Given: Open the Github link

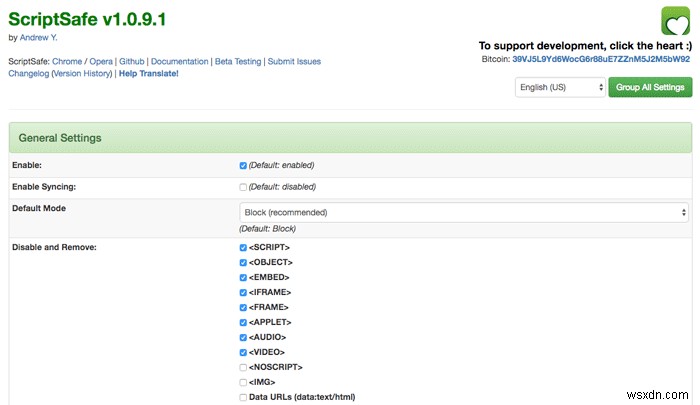Looking at the screenshot, I should click(x=132, y=61).
